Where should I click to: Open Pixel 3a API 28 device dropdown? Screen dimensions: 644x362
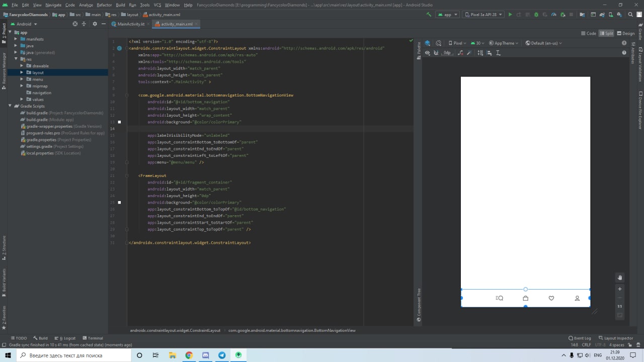pyautogui.click(x=483, y=15)
